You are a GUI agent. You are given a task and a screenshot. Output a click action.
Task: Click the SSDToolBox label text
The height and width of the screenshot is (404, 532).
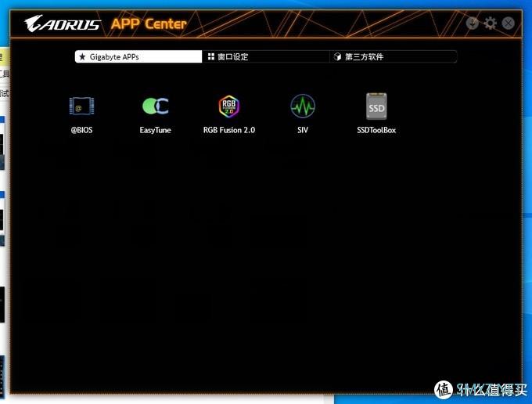click(376, 130)
